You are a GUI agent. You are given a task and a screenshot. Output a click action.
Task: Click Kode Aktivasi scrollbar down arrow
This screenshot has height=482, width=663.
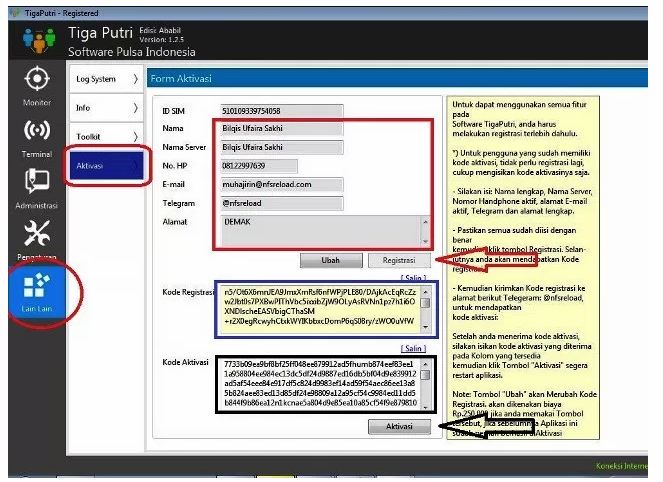tap(426, 407)
